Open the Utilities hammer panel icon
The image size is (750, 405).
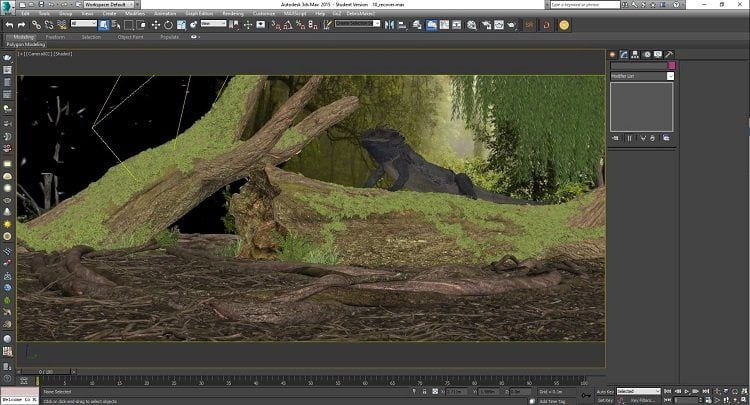point(669,55)
